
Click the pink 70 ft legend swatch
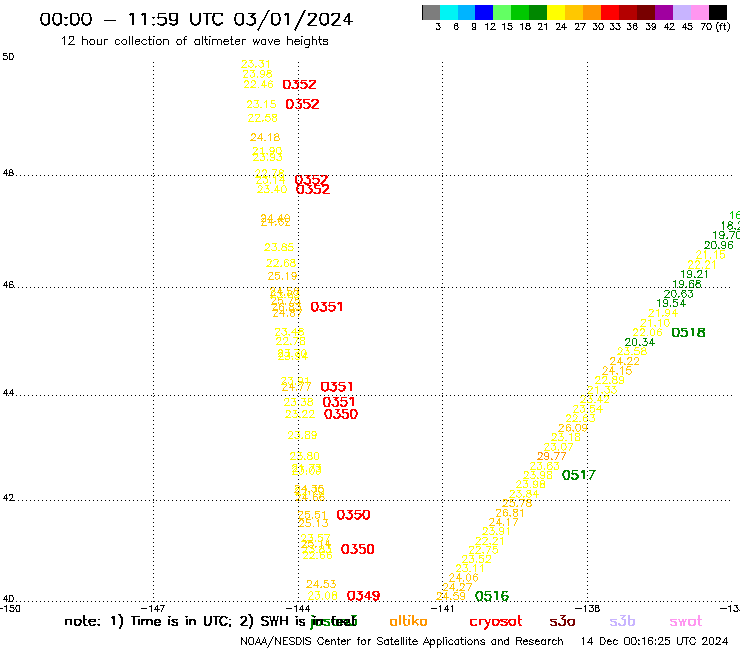tap(699, 12)
